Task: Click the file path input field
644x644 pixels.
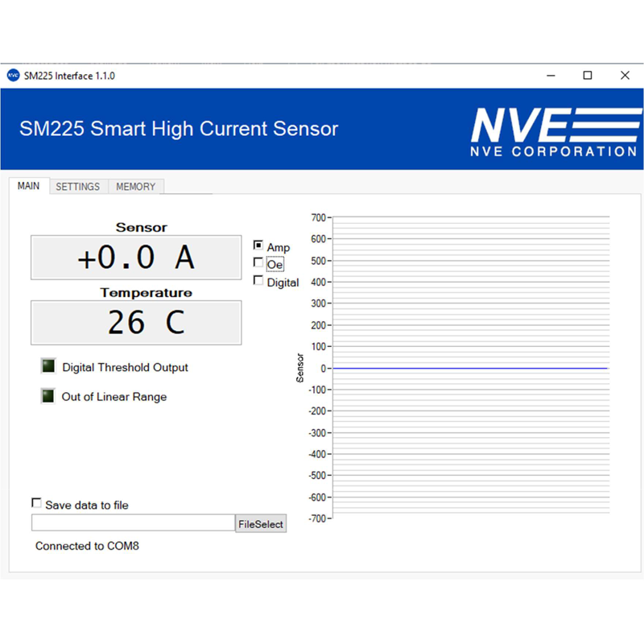Action: coord(133,522)
